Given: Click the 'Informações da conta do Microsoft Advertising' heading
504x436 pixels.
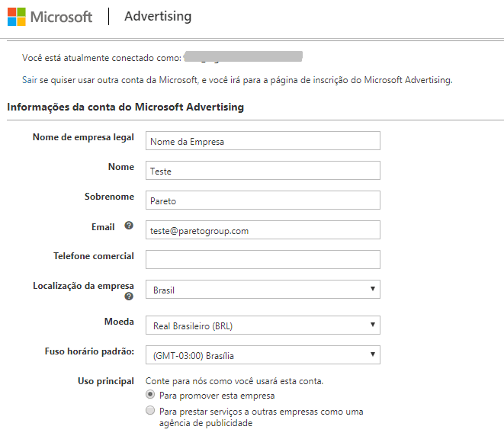Looking at the screenshot, I should (125, 107).
